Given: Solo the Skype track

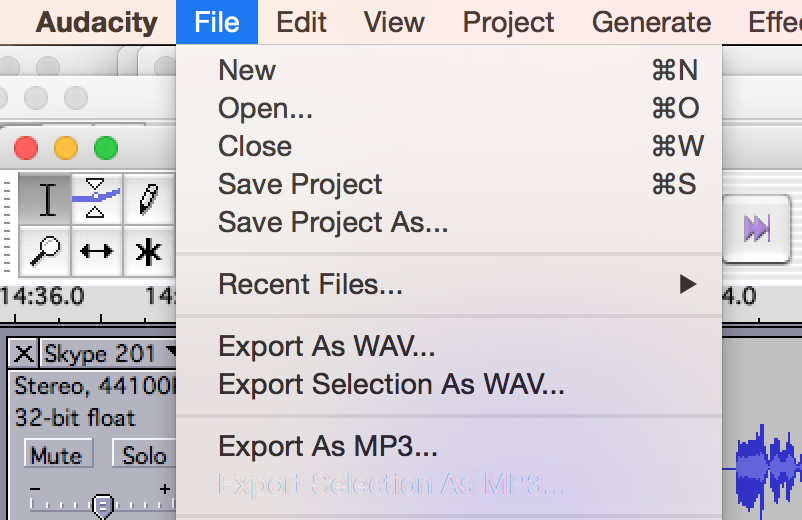Looking at the screenshot, I should (x=143, y=455).
